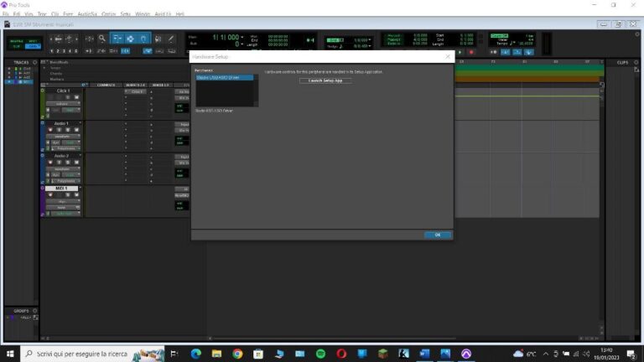This screenshot has height=362, width=644.
Task: Select the Selector tool
Action: tap(130, 39)
